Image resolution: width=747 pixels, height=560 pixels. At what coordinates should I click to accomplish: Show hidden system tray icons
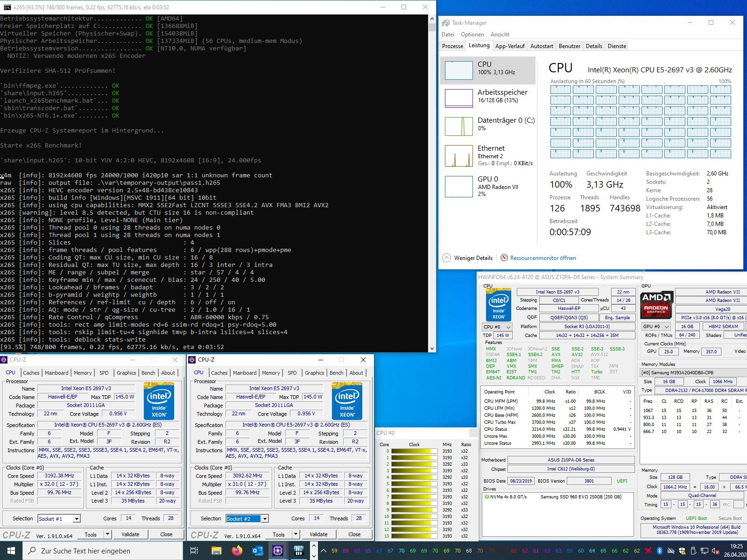[x=324, y=551]
